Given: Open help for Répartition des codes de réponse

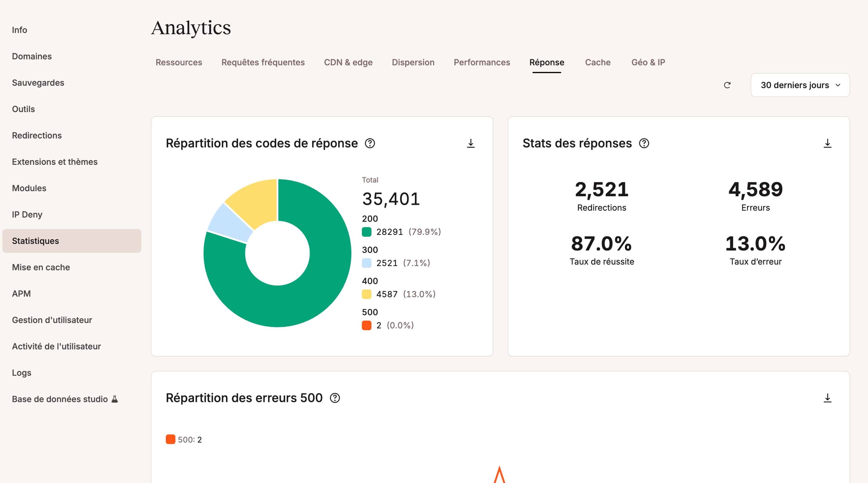Looking at the screenshot, I should 370,143.
